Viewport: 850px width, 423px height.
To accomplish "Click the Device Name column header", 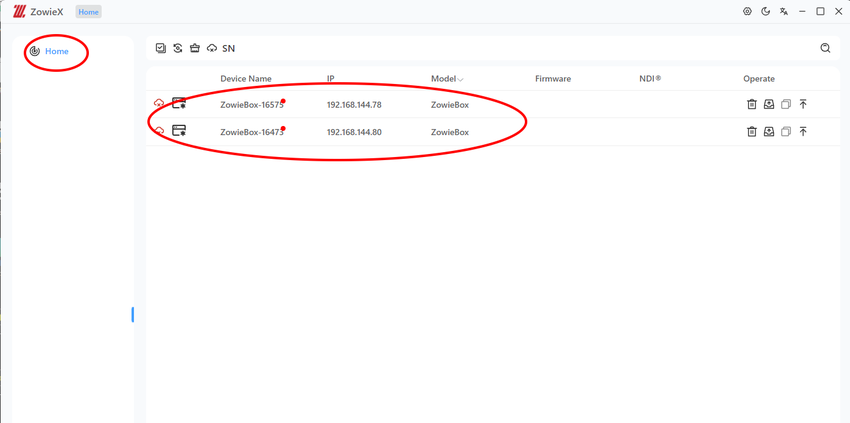I will (246, 79).
